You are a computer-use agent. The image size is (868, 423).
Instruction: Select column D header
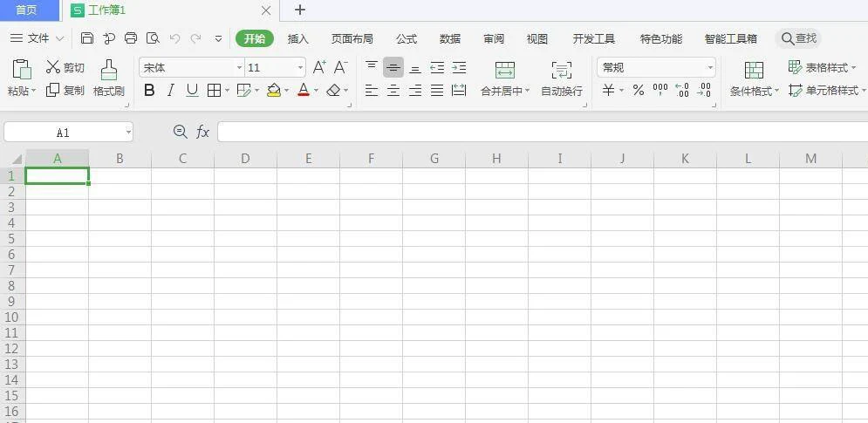pos(245,159)
